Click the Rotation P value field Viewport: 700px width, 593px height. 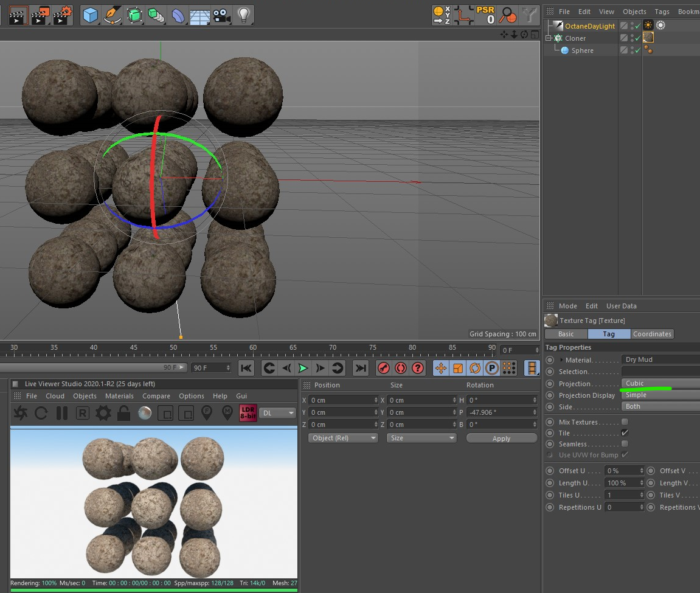(x=499, y=412)
